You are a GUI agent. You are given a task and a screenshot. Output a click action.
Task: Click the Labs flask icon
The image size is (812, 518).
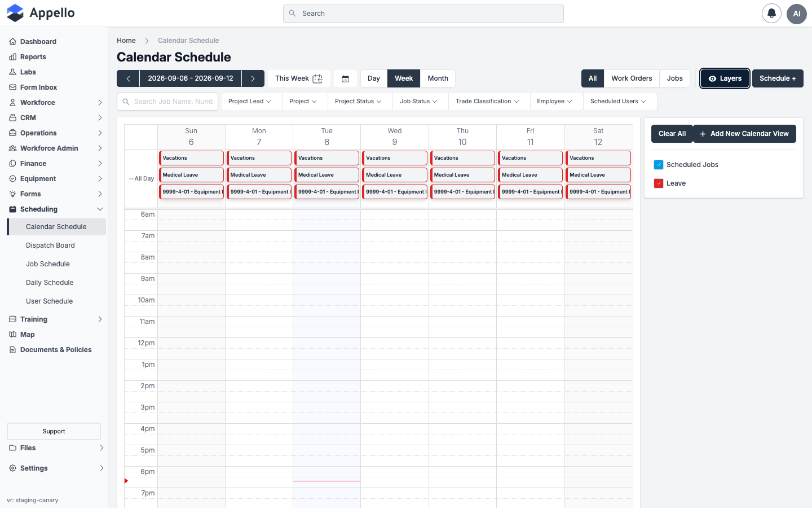(x=12, y=72)
